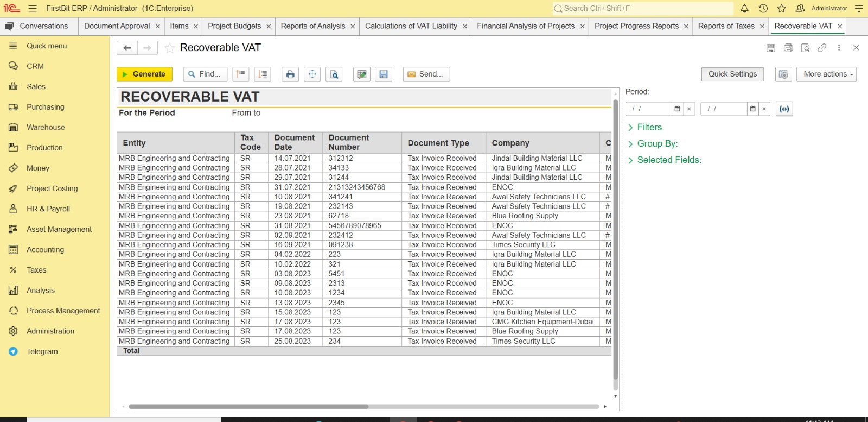This screenshot has height=422, width=868.
Task: Open the favorites star in top bar
Action: (x=781, y=8)
